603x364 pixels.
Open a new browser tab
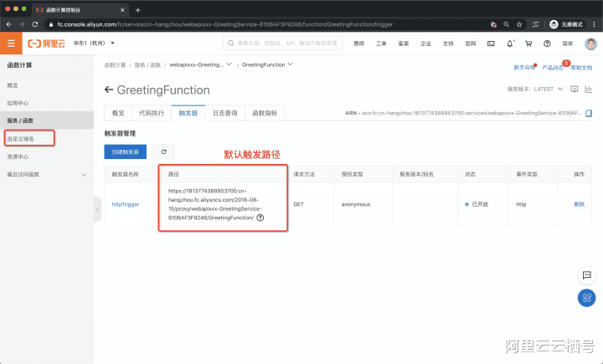click(x=137, y=10)
